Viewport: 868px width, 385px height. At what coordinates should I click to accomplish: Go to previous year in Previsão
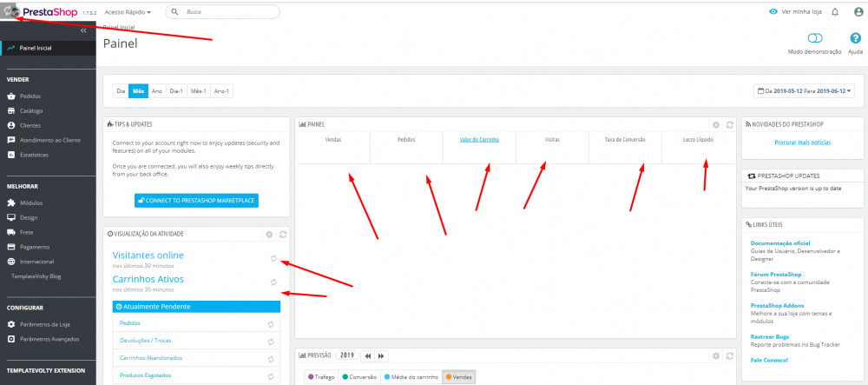click(x=368, y=355)
